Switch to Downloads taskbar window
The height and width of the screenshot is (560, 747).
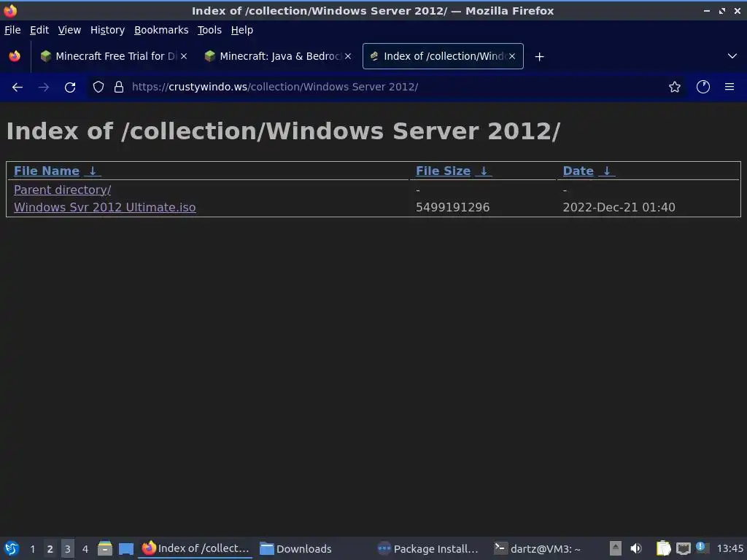click(x=296, y=548)
